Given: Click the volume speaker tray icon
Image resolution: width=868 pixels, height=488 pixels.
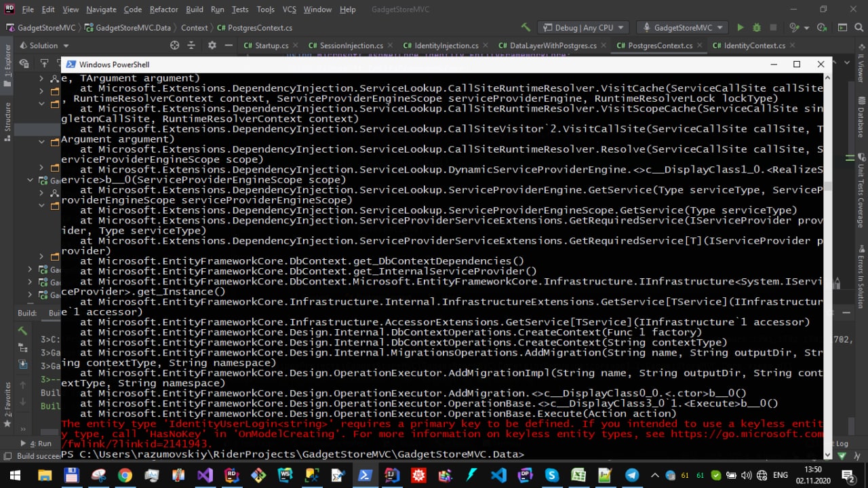Looking at the screenshot, I should click(745, 475).
